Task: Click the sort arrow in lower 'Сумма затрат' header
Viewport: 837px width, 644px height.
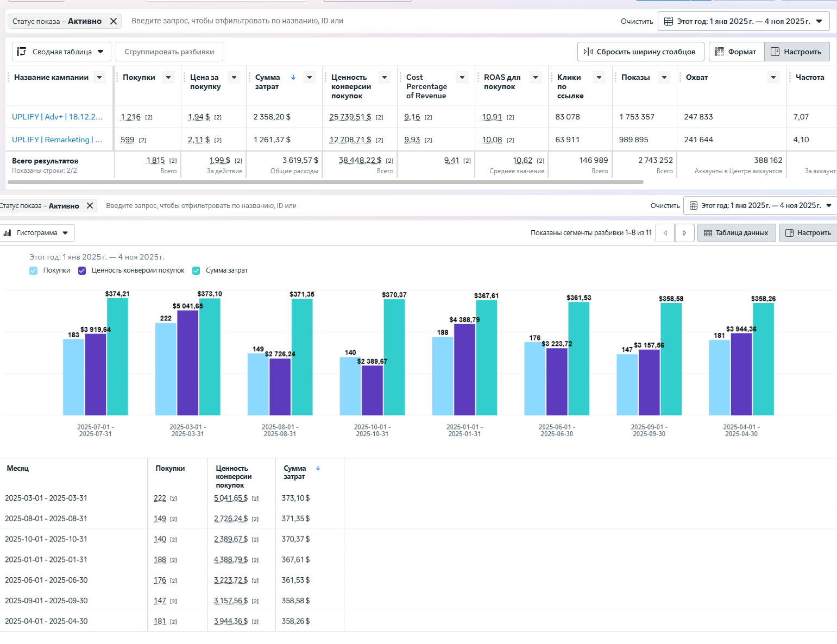Action: pos(318,468)
